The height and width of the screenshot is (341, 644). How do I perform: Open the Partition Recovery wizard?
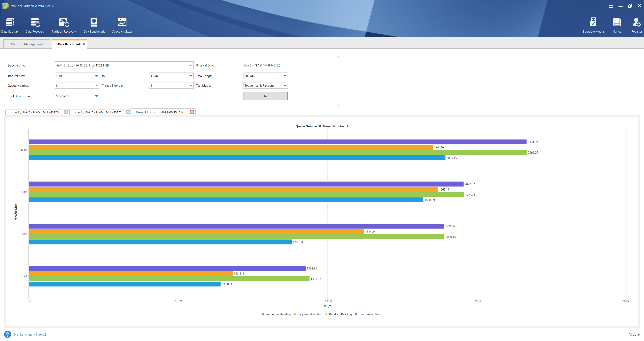point(64,25)
